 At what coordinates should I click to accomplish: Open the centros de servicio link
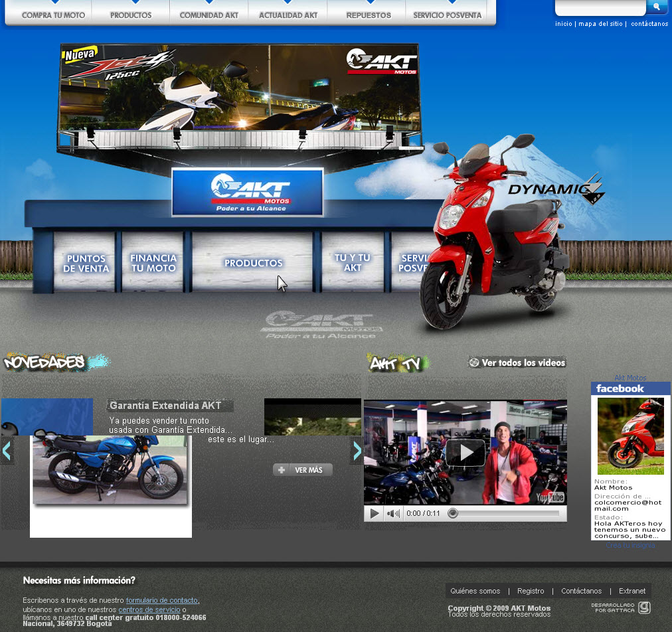pyautogui.click(x=149, y=609)
